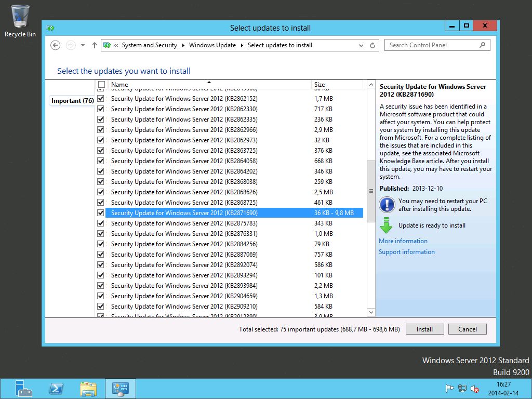Click the 36 KB - 9,8 MB size cell

click(x=334, y=213)
